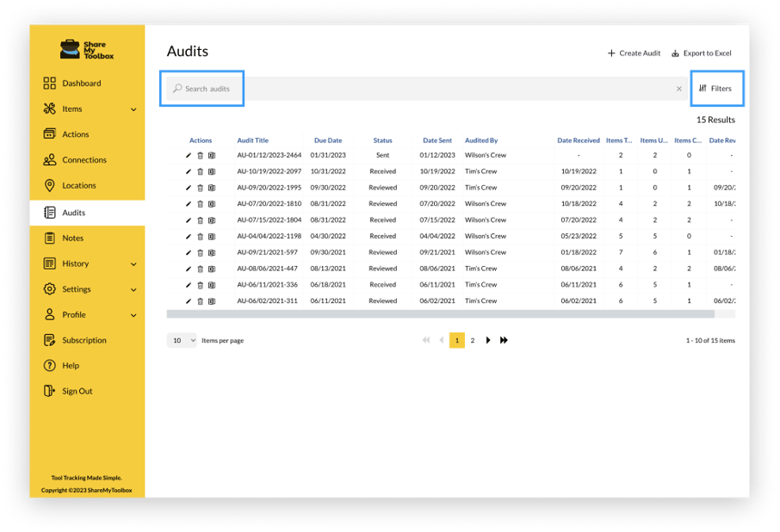780x532 pixels.
Task: Open the Items per page dropdown
Action: click(182, 340)
